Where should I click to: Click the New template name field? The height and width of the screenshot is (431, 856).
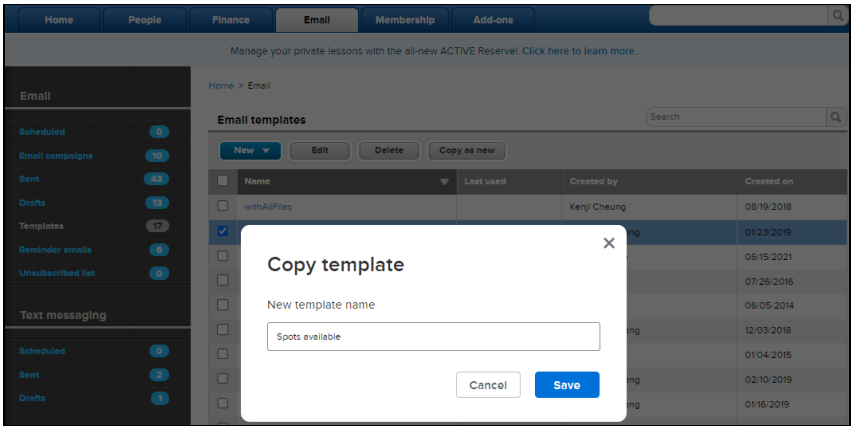click(x=433, y=336)
